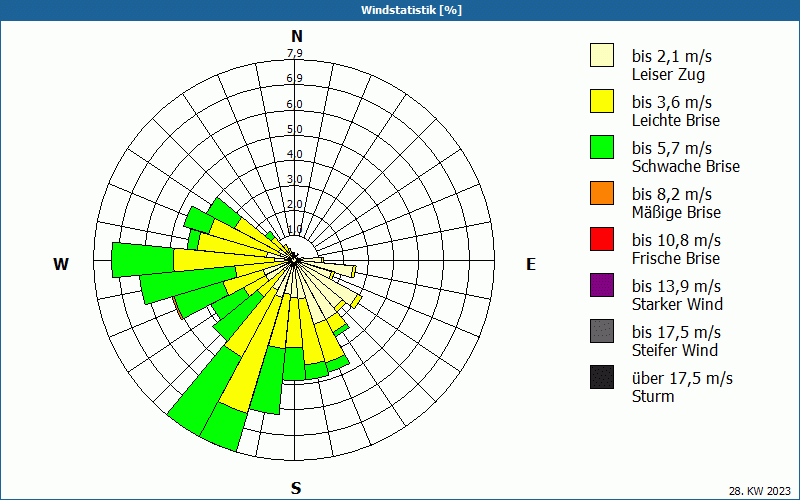This screenshot has height=500, width=800.
Task: Click the center of the wind rose
Action: pos(296,260)
